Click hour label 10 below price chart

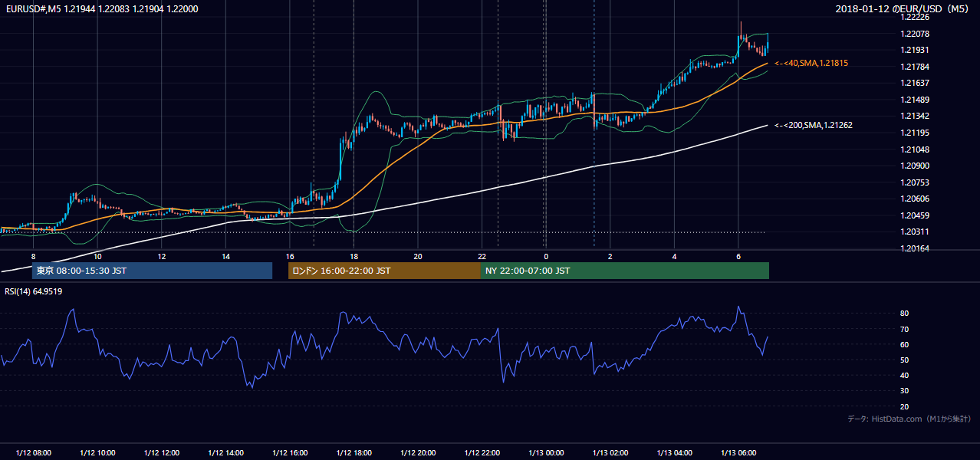point(97,256)
